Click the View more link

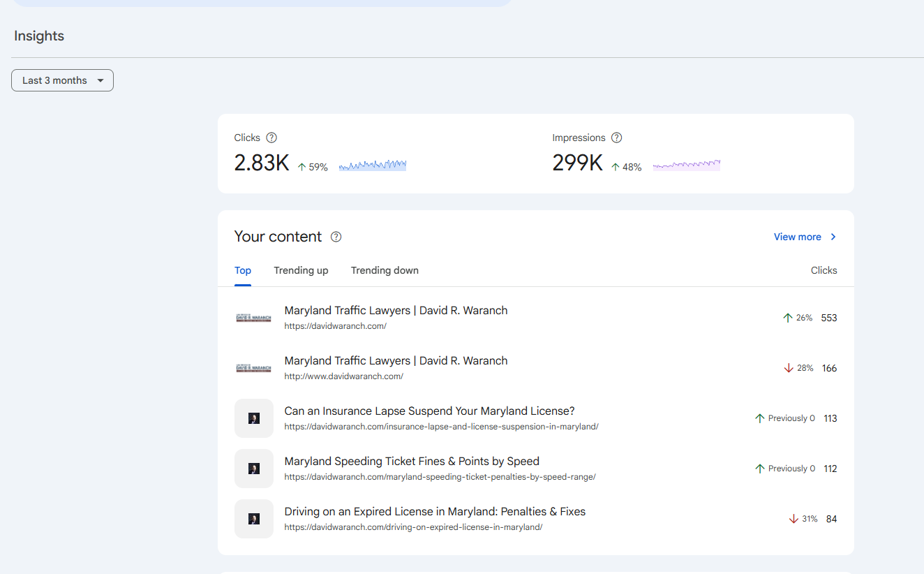pos(798,237)
